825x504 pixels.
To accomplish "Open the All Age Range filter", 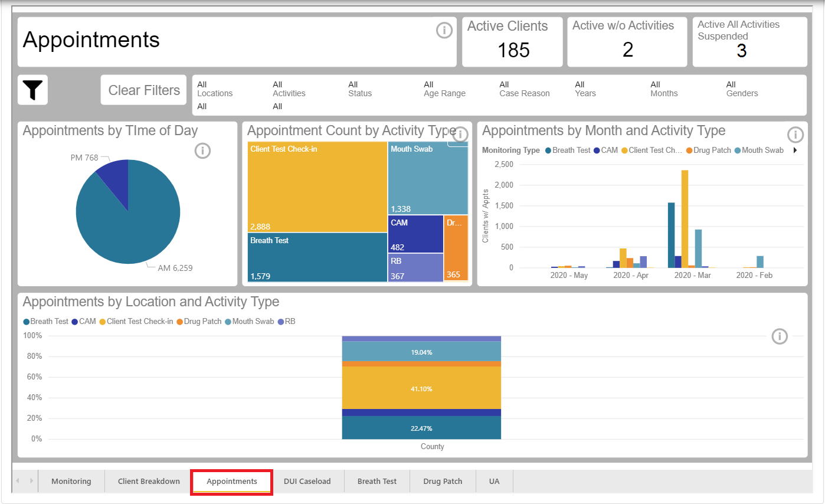I will click(x=444, y=89).
